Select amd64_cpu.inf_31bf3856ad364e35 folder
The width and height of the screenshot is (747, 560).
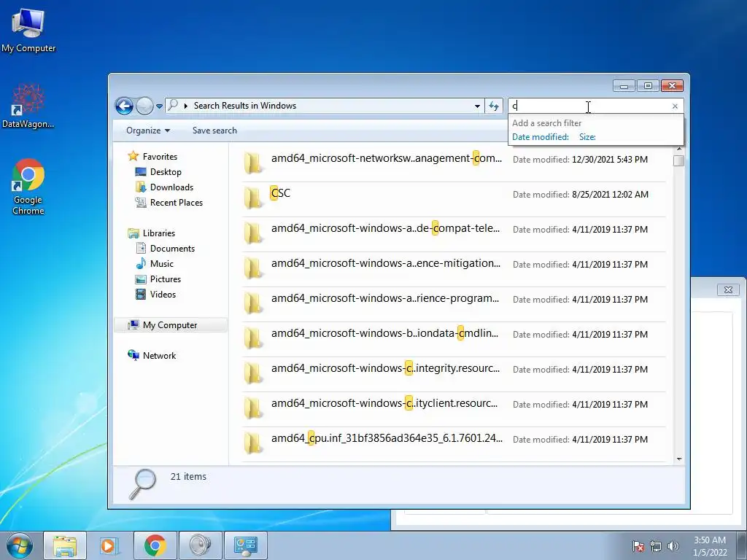coord(454,444)
